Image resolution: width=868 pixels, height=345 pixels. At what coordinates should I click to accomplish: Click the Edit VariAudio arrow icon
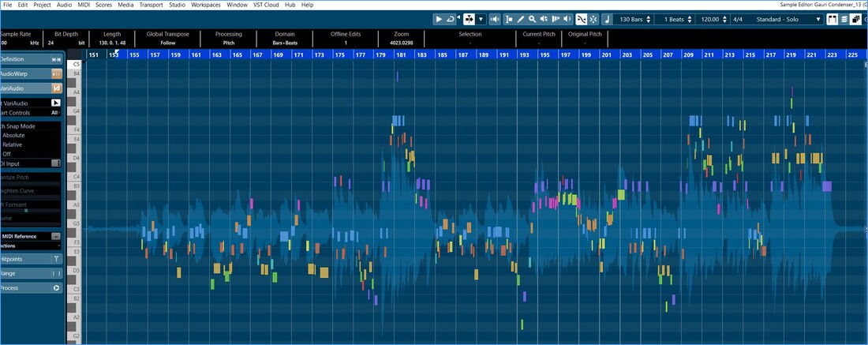tap(56, 103)
